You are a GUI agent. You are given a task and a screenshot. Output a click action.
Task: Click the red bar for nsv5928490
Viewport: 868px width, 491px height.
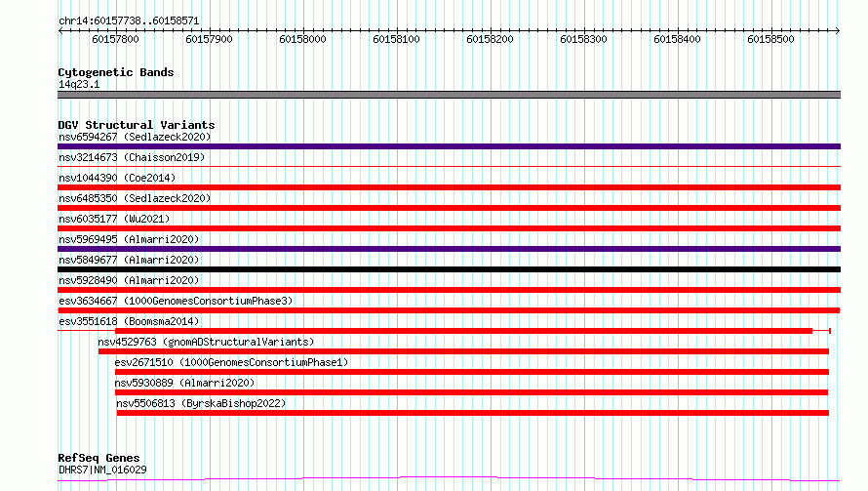[x=449, y=290]
